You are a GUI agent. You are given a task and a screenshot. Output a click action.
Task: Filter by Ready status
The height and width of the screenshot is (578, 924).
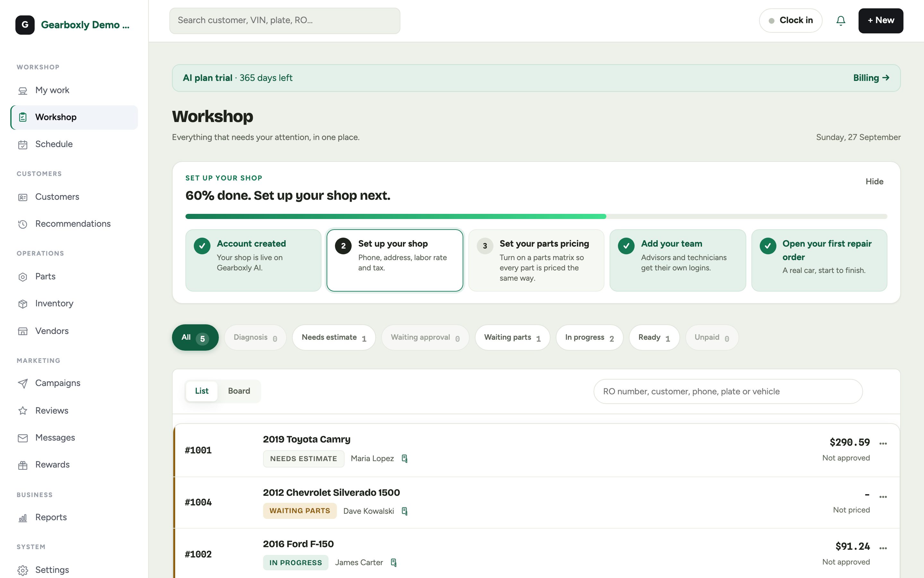[x=654, y=337]
